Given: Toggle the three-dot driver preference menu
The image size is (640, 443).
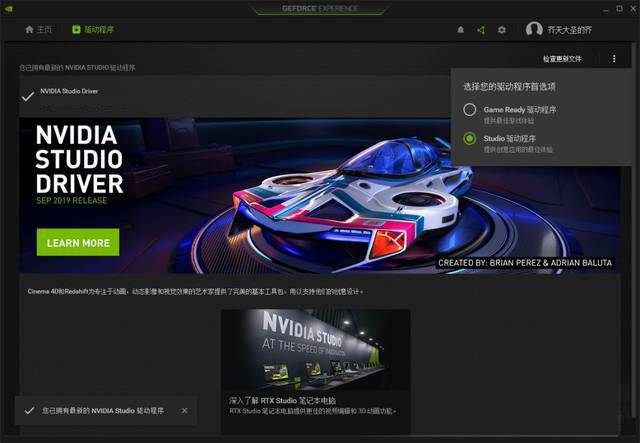Looking at the screenshot, I should pos(614,59).
